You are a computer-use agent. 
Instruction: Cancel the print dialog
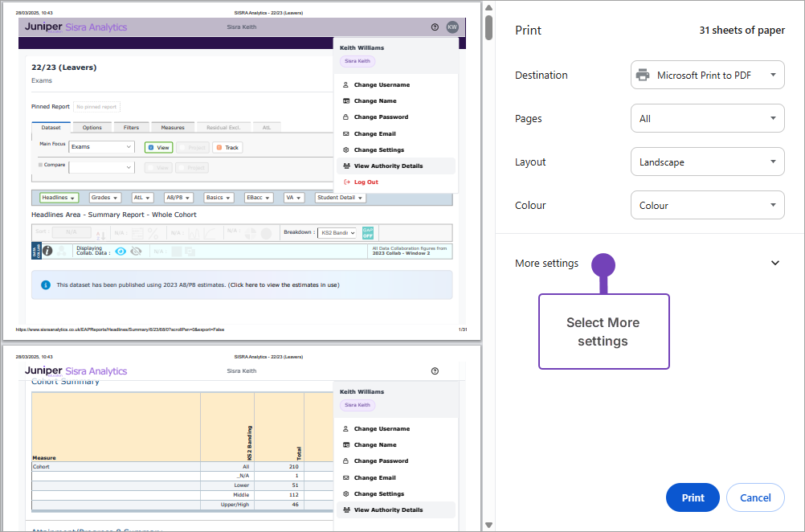point(754,497)
